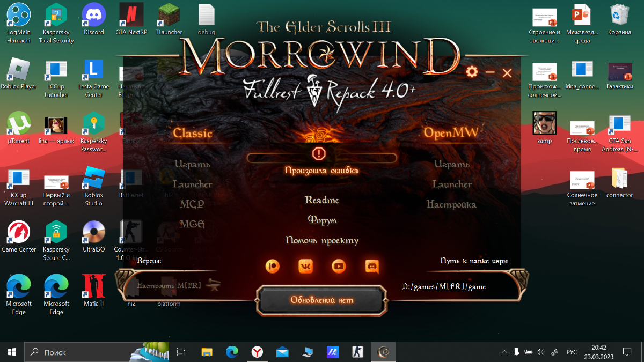
Task: Open Mail app from taskbar
Action: [x=283, y=352]
